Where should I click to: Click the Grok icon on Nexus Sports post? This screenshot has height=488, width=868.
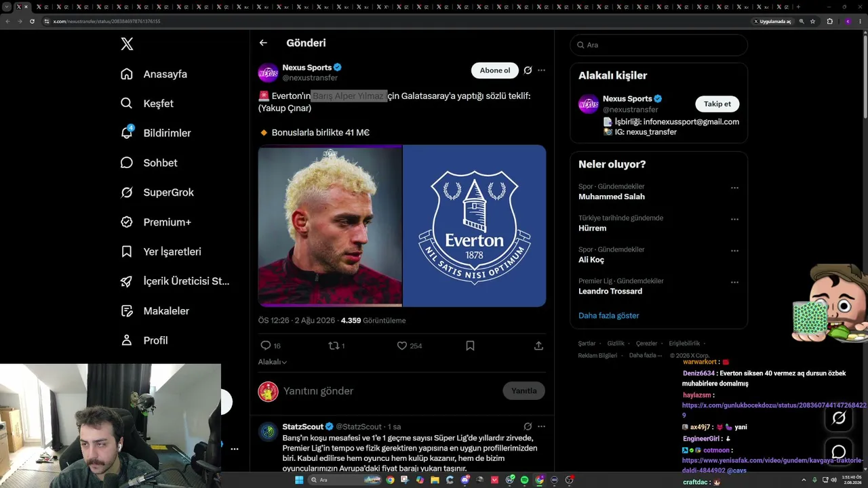[528, 70]
